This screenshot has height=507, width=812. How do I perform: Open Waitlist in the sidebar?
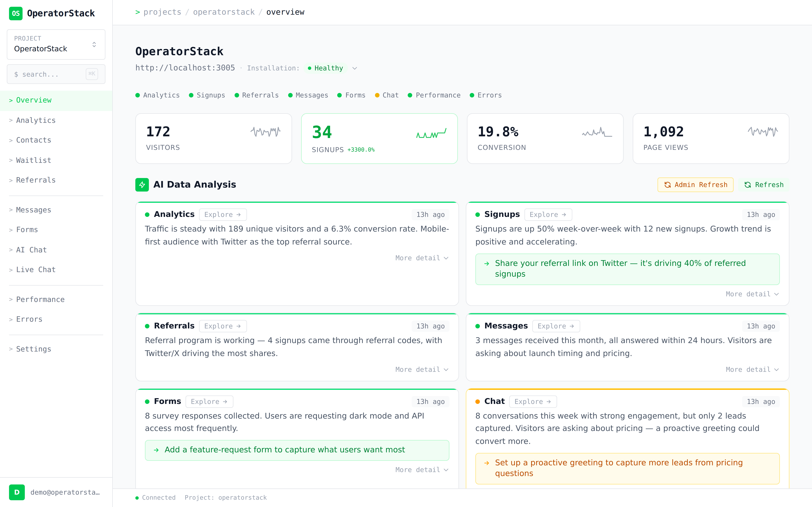[34, 160]
